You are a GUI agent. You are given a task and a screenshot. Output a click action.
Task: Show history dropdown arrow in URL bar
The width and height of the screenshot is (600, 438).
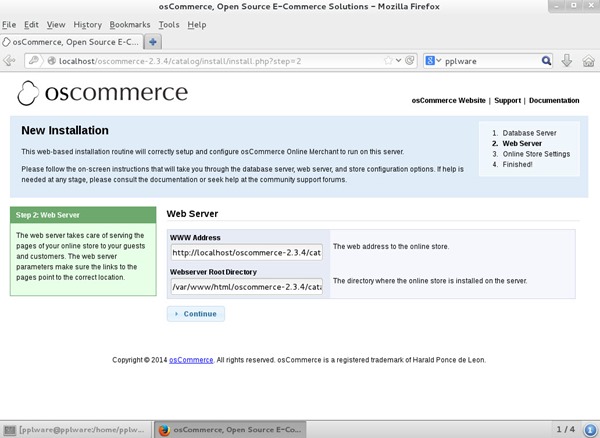(398, 60)
